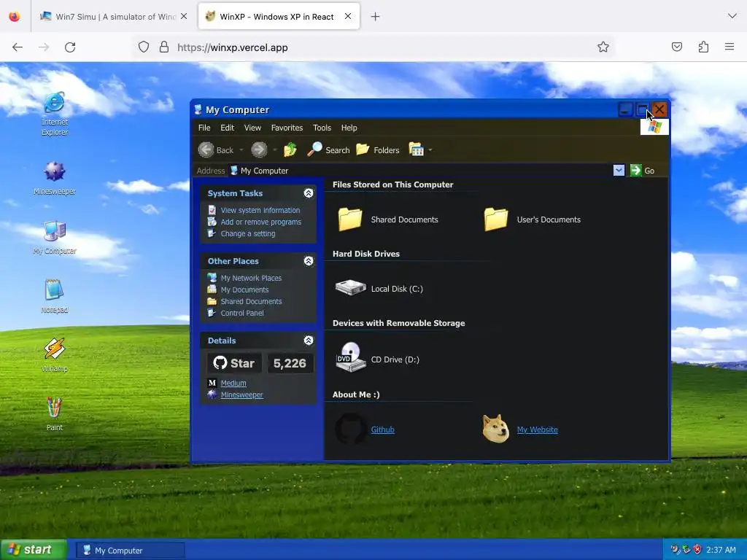Select the Local Disk (C:) drive icon
The width and height of the screenshot is (747, 560).
click(350, 288)
